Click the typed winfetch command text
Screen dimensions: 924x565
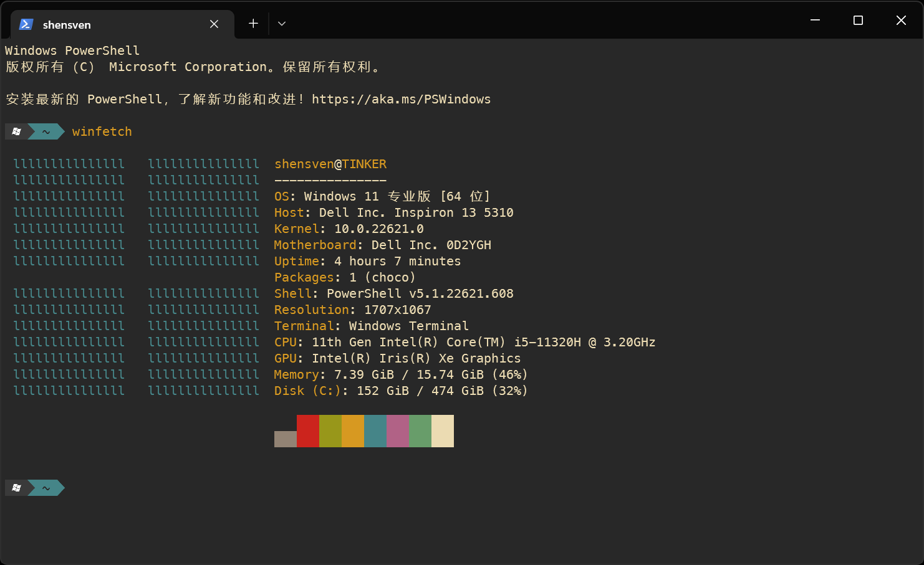102,131
